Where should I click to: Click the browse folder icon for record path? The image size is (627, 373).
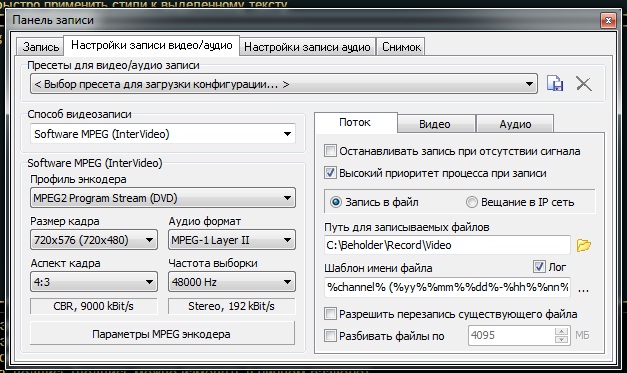[583, 245]
